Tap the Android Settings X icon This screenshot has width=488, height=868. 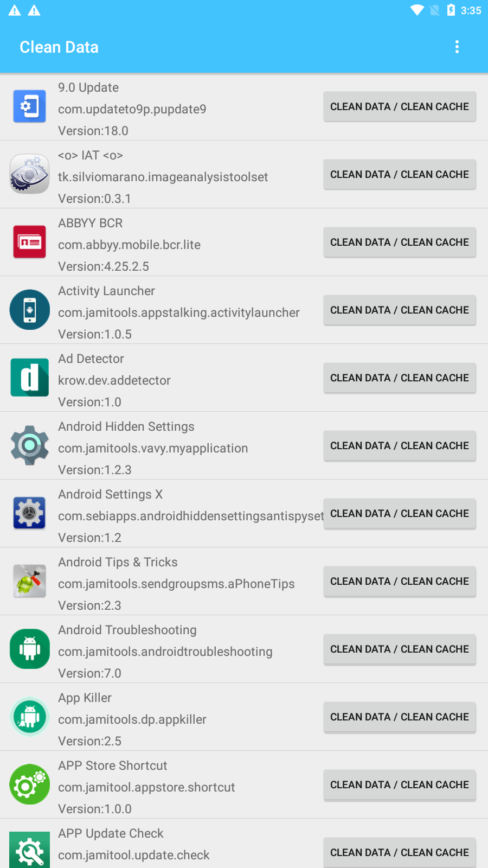click(x=30, y=513)
